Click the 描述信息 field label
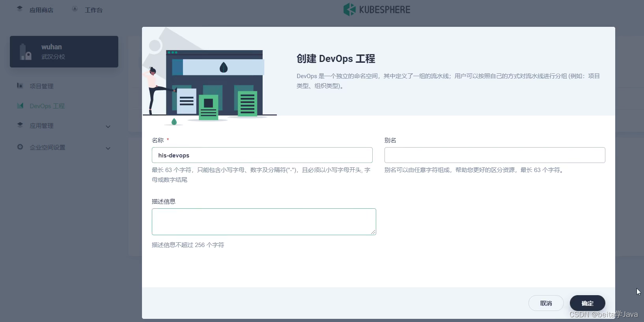Viewport: 644px width, 322px height. pyautogui.click(x=163, y=201)
